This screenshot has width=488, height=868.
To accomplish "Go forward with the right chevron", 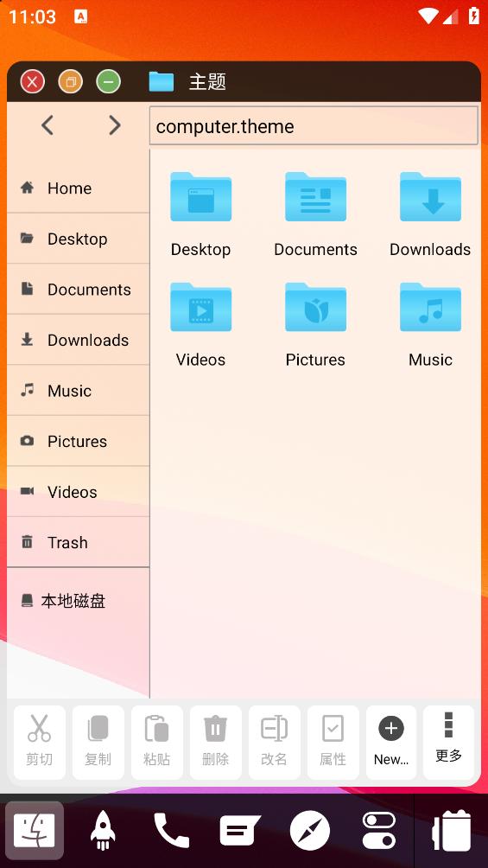I will pyautogui.click(x=115, y=125).
